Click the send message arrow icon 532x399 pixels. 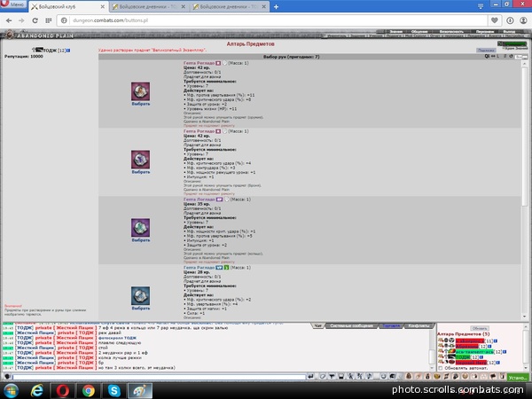pos(310,377)
